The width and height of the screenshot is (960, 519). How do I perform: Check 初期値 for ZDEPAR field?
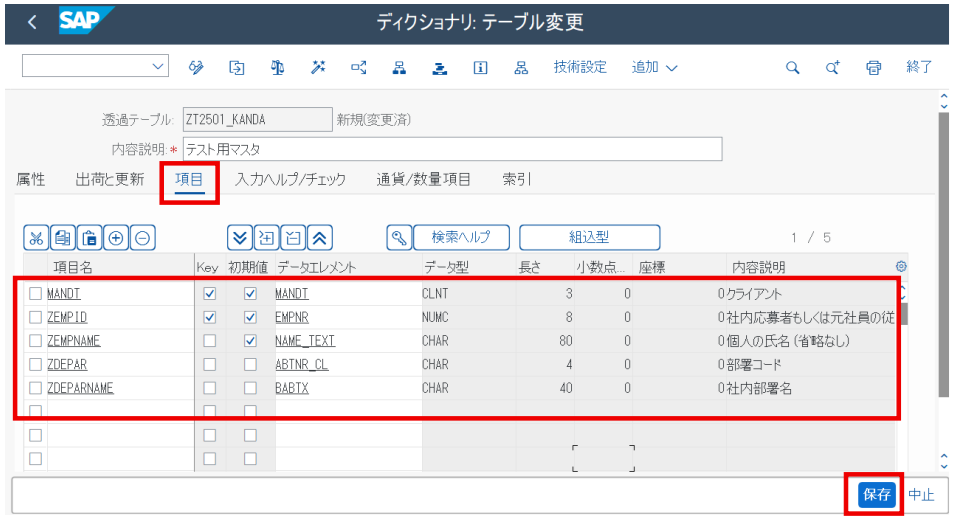coord(250,364)
